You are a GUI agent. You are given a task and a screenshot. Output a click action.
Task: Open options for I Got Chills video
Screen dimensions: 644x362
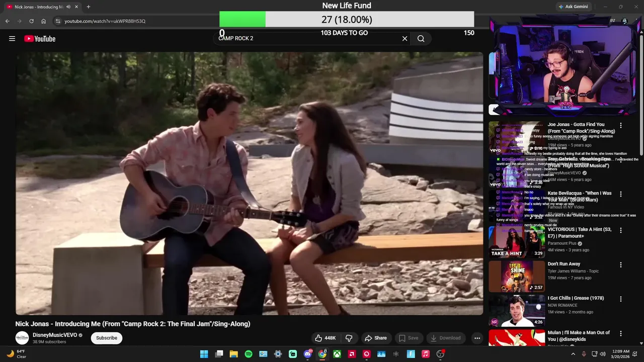coord(620,299)
